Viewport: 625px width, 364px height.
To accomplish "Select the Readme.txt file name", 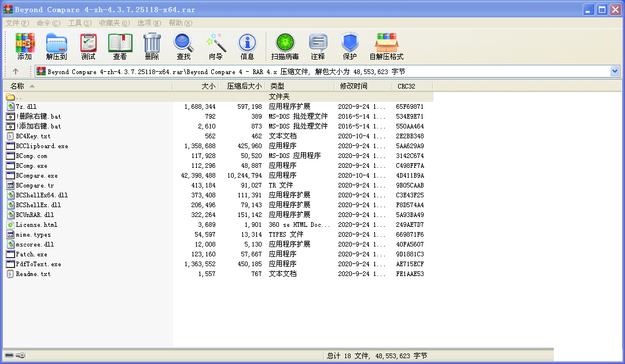I will pos(33,274).
